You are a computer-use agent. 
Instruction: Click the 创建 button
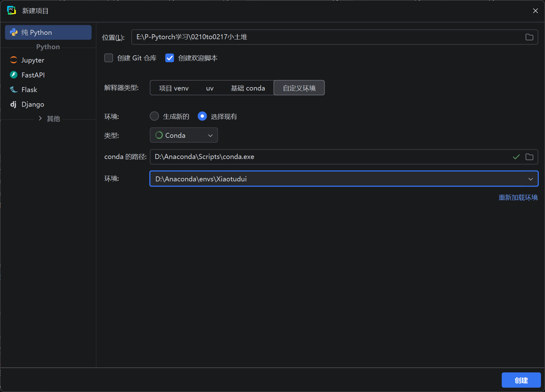[521, 380]
